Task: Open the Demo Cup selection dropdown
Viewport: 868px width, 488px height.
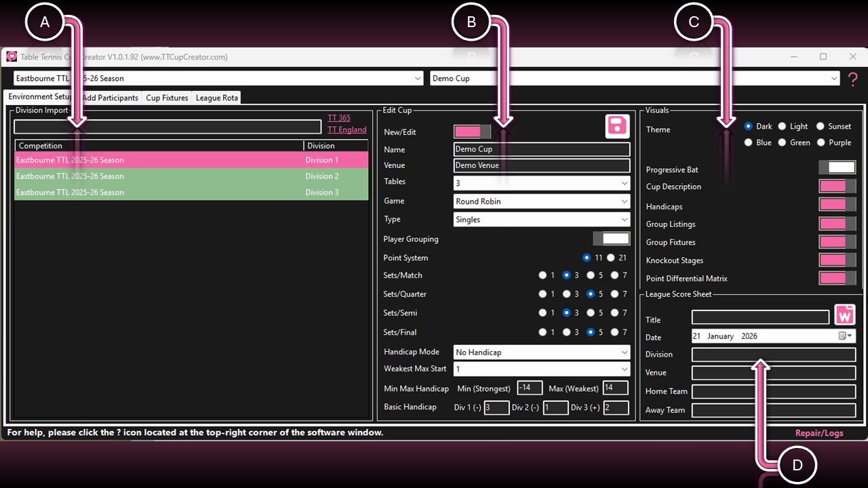Action: click(635, 79)
